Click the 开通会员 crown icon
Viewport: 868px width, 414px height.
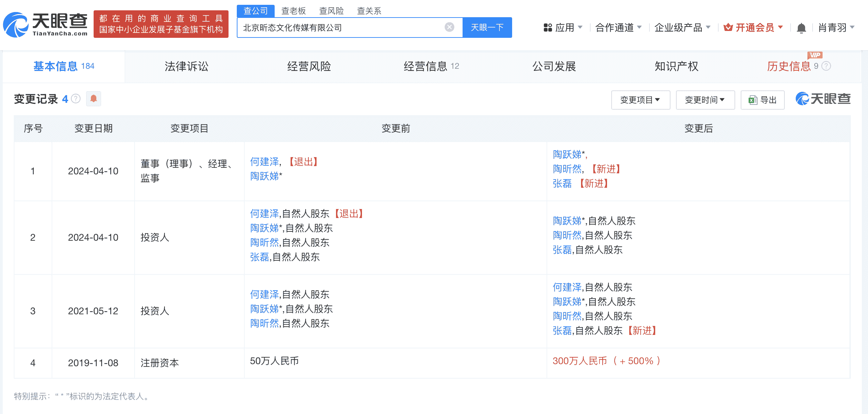(728, 28)
